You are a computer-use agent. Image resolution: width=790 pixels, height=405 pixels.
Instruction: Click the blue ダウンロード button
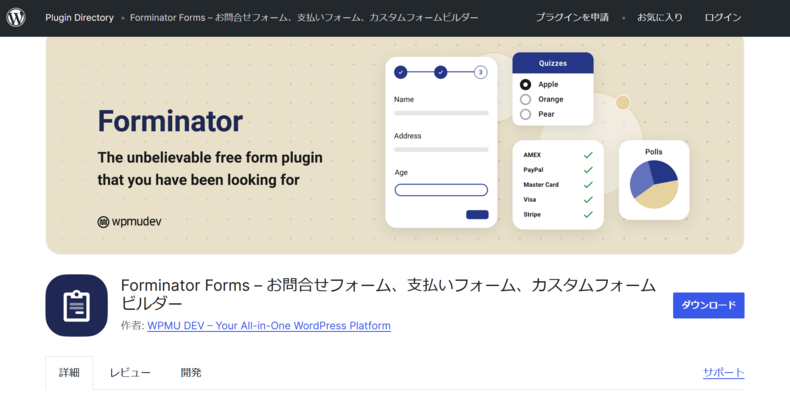(x=708, y=305)
